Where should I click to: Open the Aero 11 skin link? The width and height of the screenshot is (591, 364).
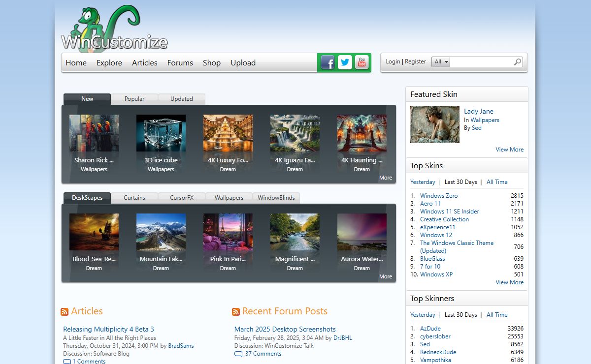430,204
